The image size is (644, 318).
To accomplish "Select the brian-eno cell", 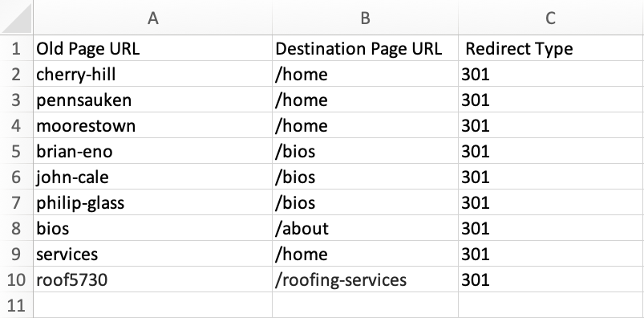I will click(x=153, y=151).
